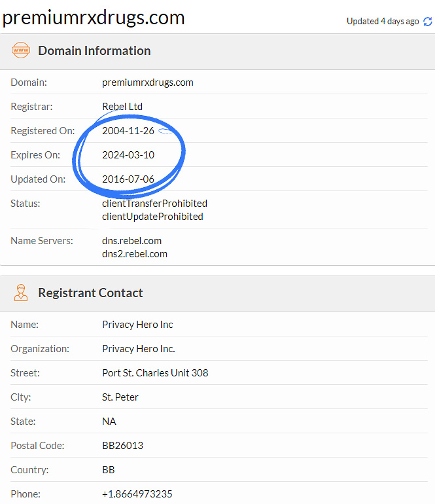Click the Postal Code: label
The image size is (435, 504).
(x=37, y=446)
